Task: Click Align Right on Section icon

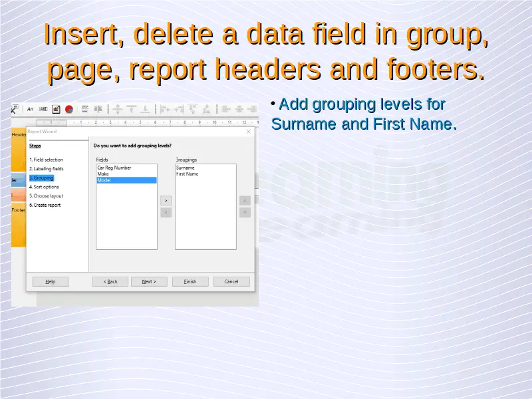Action: (x=179, y=109)
